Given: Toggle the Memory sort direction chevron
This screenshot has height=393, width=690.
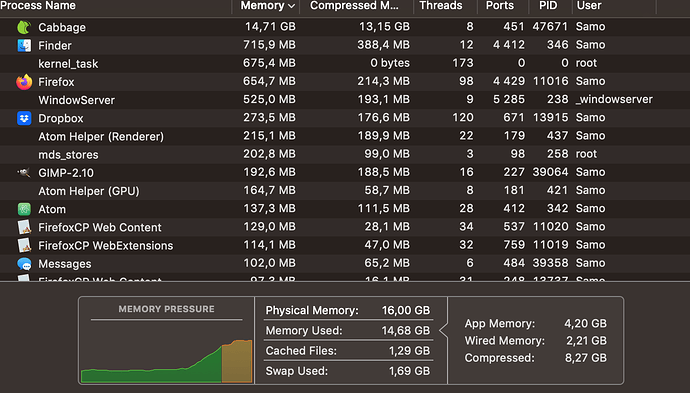Looking at the screenshot, I should (291, 6).
